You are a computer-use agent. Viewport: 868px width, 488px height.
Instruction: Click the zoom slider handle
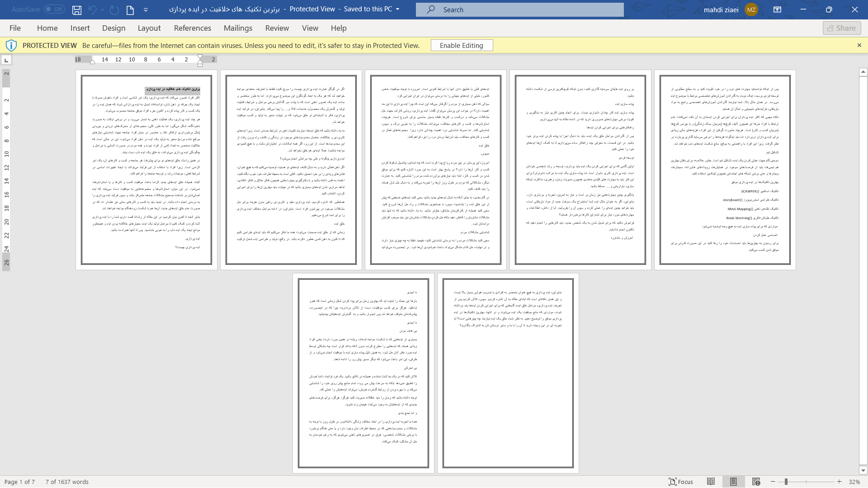click(x=786, y=482)
